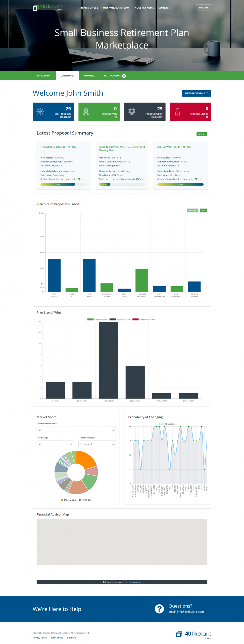This screenshot has height=644, width=244.
Task: Click the 100% progress bar on Ajs Hot Wax card
Action: 180,184
